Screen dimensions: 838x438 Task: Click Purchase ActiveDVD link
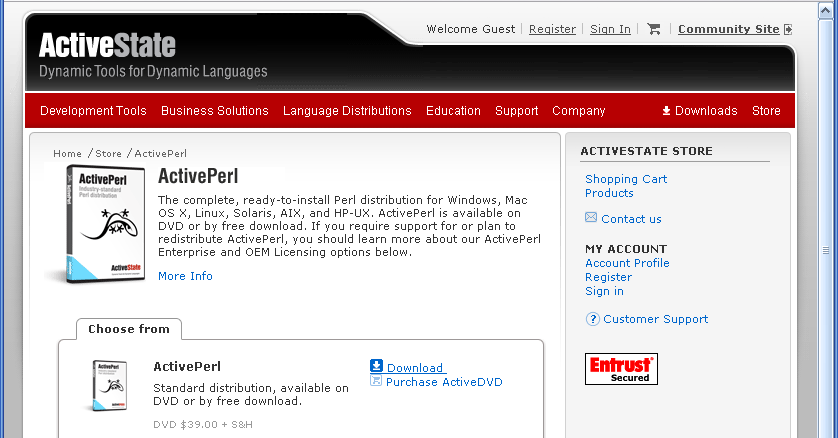click(444, 382)
